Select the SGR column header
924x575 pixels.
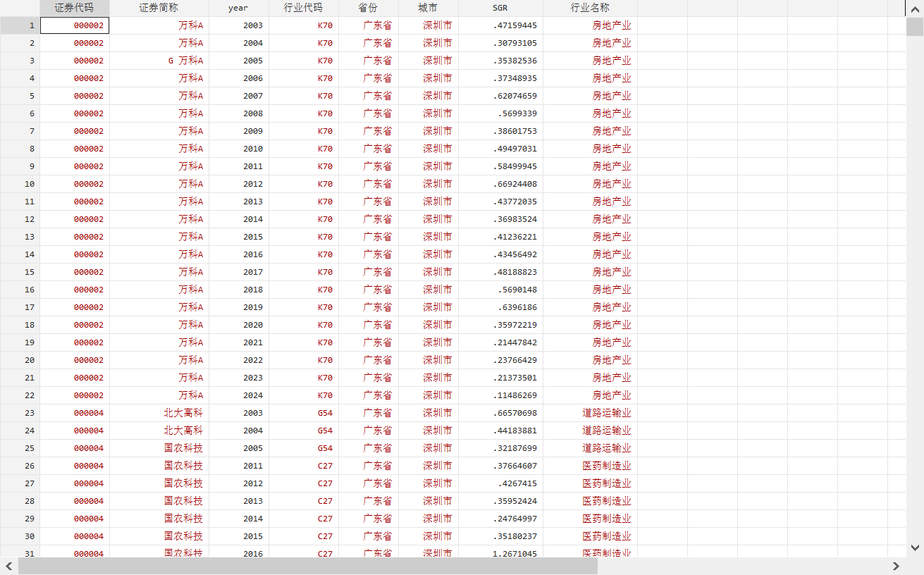500,8
